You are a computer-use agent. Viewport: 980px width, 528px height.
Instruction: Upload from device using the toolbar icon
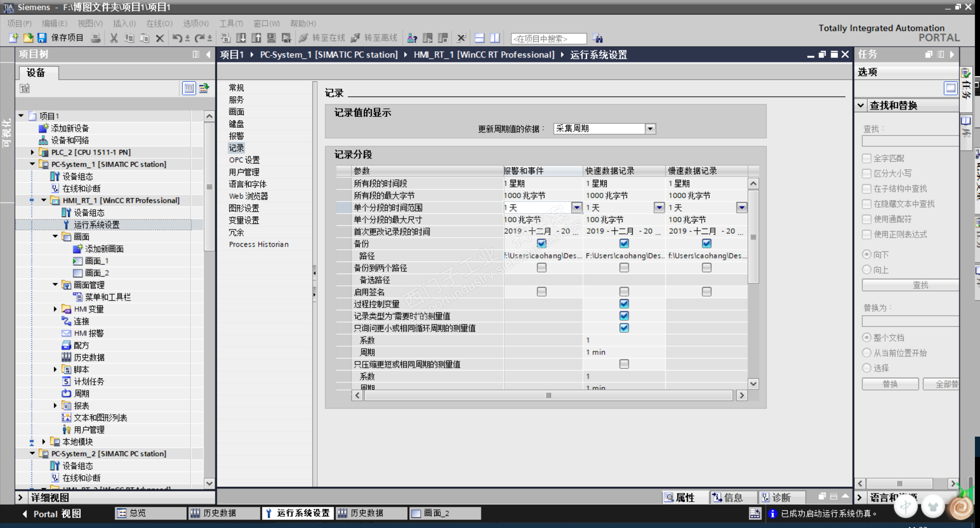point(256,38)
